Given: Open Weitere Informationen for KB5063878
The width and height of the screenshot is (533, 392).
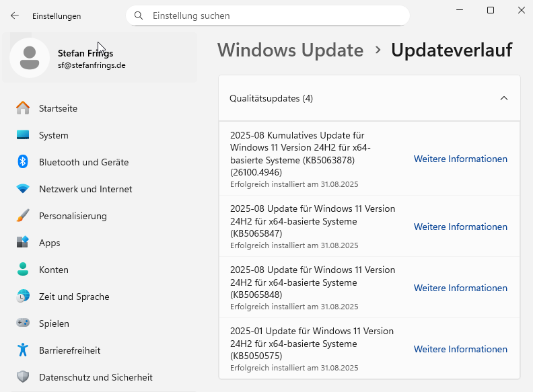Looking at the screenshot, I should coord(460,159).
